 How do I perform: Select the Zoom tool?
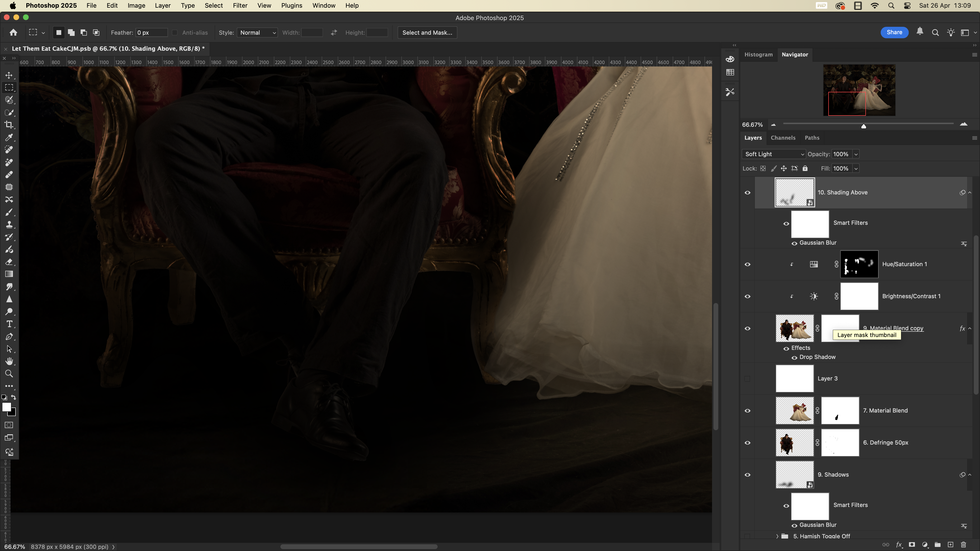9,374
